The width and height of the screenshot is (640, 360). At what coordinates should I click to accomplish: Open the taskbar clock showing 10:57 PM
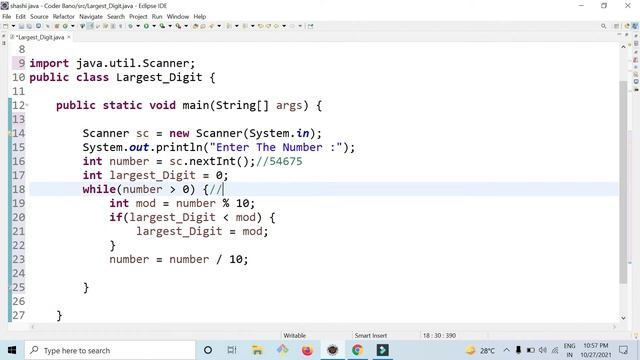click(x=596, y=350)
